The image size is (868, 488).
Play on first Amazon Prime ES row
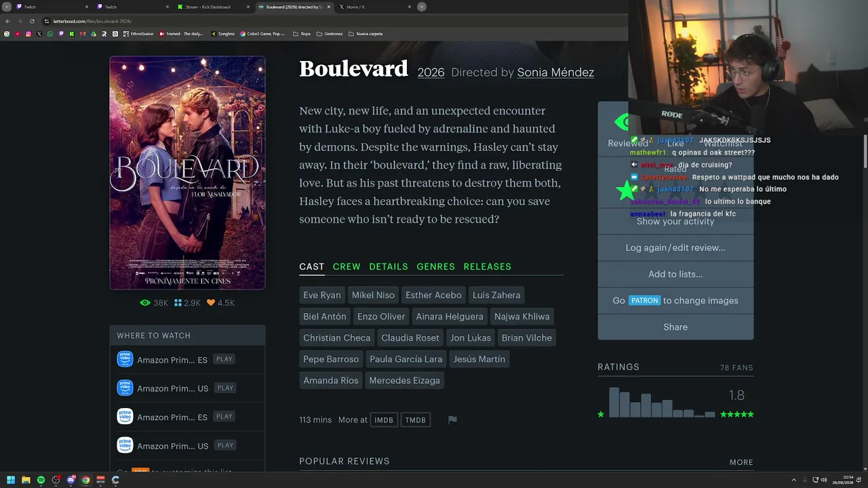(x=224, y=359)
